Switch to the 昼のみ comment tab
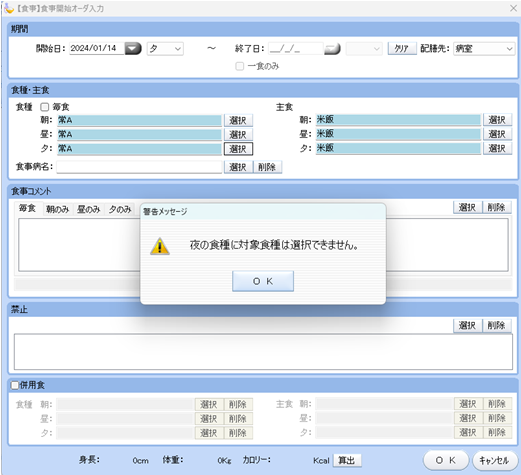521x475 pixels. (x=89, y=209)
